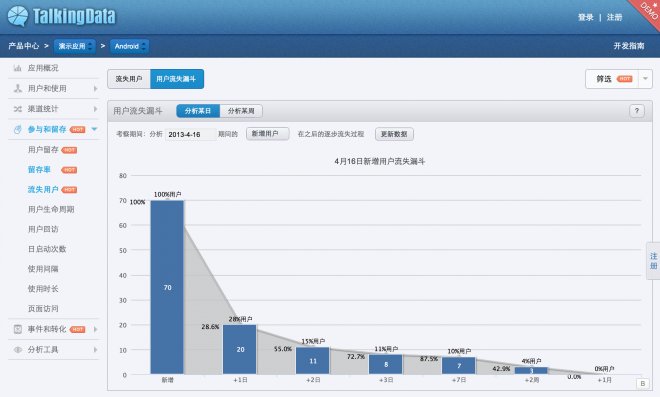Select the 分析某日 toggle
The width and height of the screenshot is (660, 397).
click(x=198, y=111)
